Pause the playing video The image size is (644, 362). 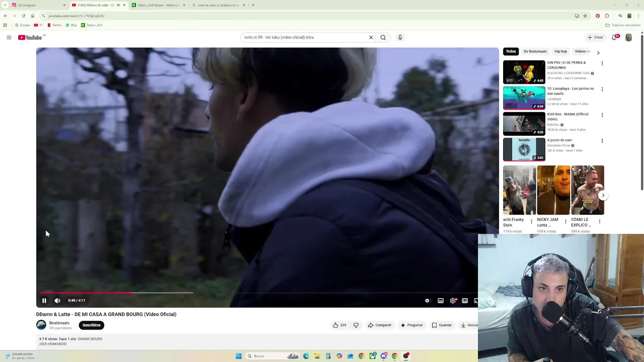click(44, 301)
